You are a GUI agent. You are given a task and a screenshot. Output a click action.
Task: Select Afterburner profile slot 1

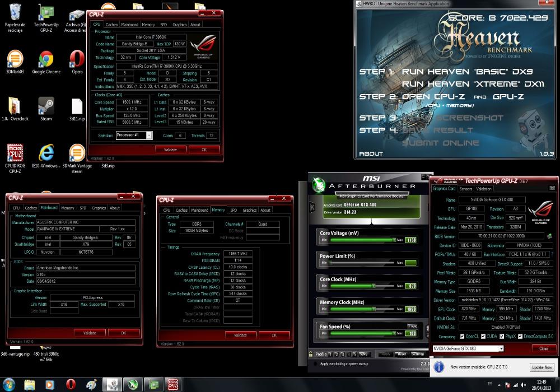pyautogui.click(x=330, y=354)
